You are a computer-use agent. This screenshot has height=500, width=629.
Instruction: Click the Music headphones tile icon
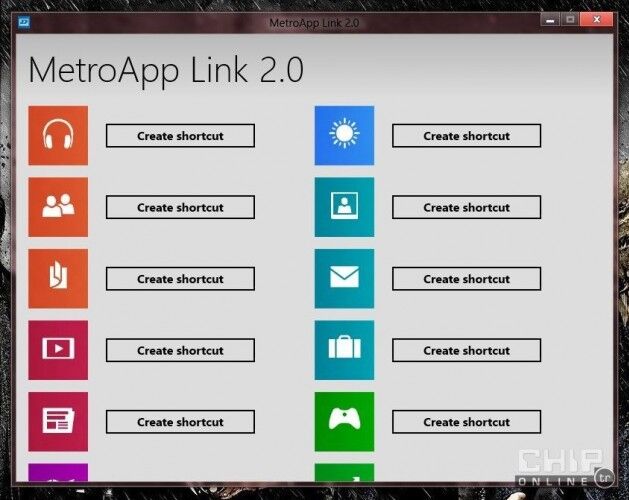pos(58,135)
